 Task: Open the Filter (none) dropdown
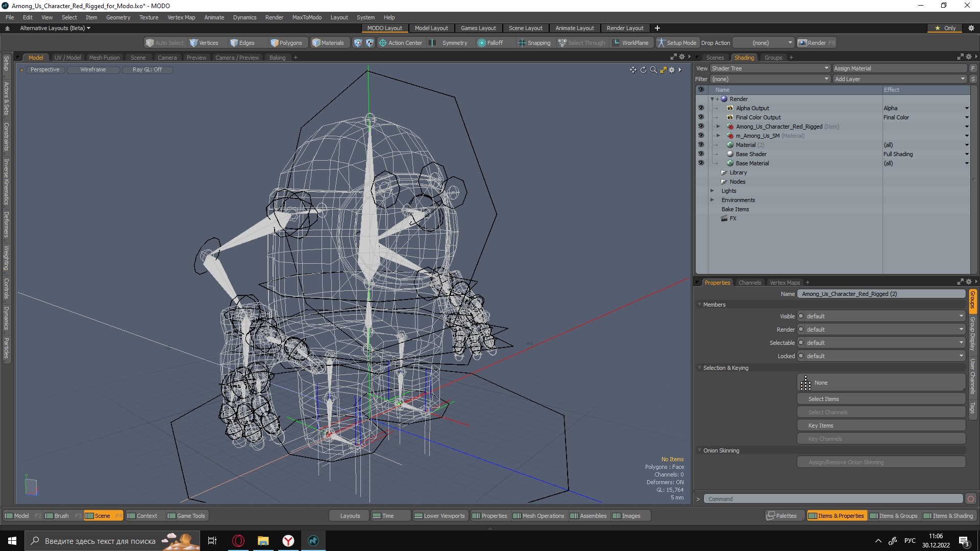tap(770, 79)
